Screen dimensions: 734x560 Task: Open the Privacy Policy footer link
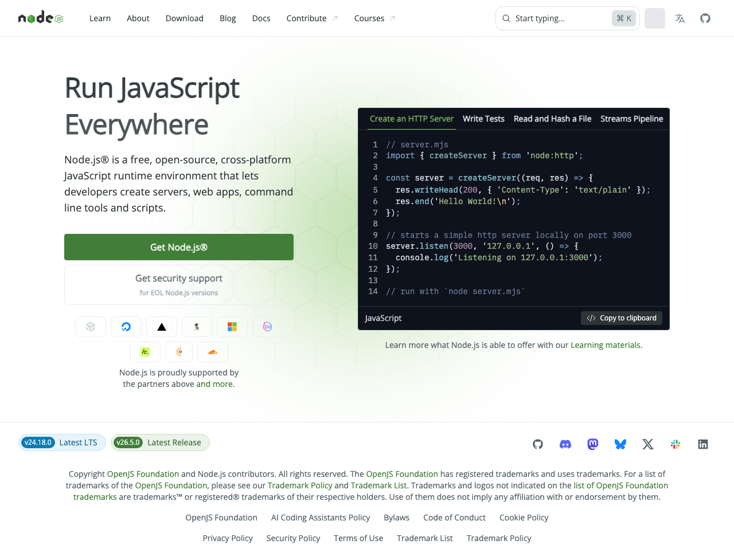click(x=228, y=538)
